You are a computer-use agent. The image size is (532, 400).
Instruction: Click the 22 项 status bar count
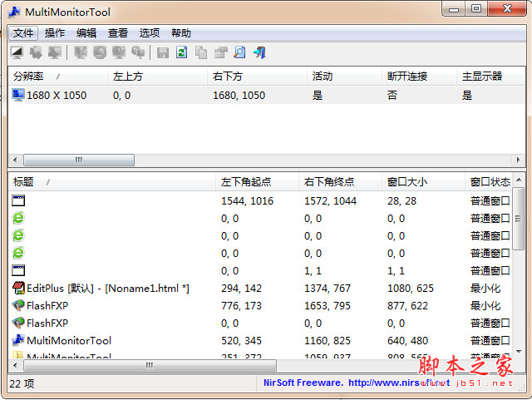[22, 383]
